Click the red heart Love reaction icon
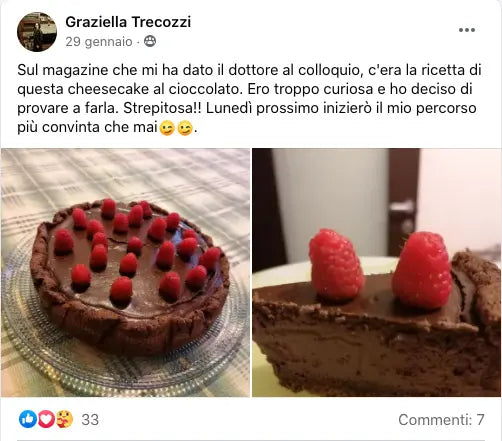 (46, 419)
